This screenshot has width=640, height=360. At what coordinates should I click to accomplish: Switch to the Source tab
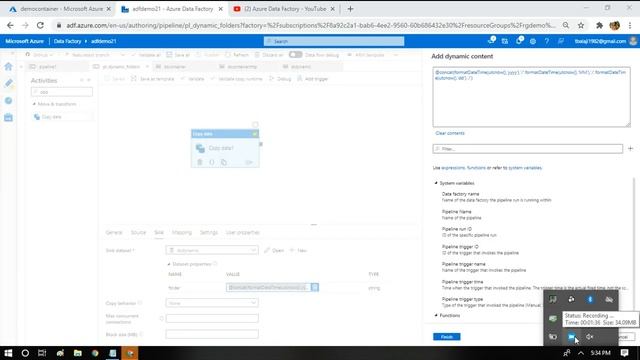pos(138,232)
